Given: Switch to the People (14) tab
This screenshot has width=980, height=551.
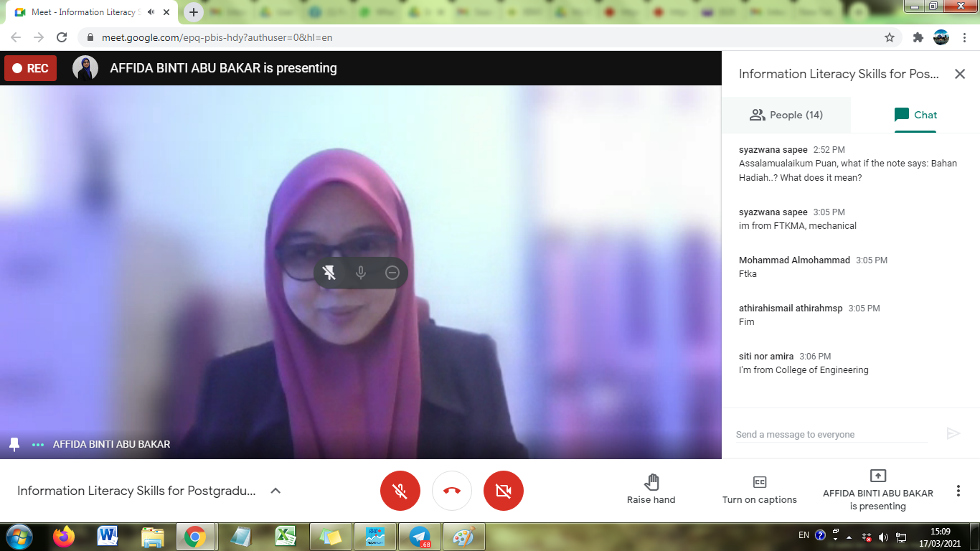Looking at the screenshot, I should [x=786, y=115].
